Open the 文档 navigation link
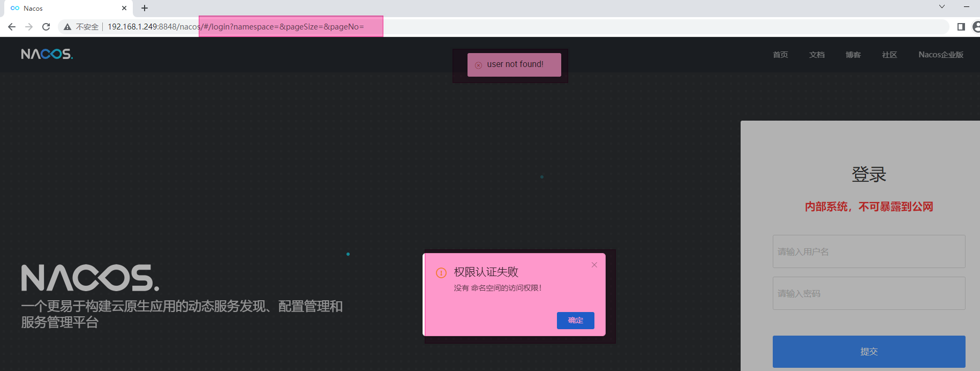Screen dimensions: 980x371 click(817, 55)
